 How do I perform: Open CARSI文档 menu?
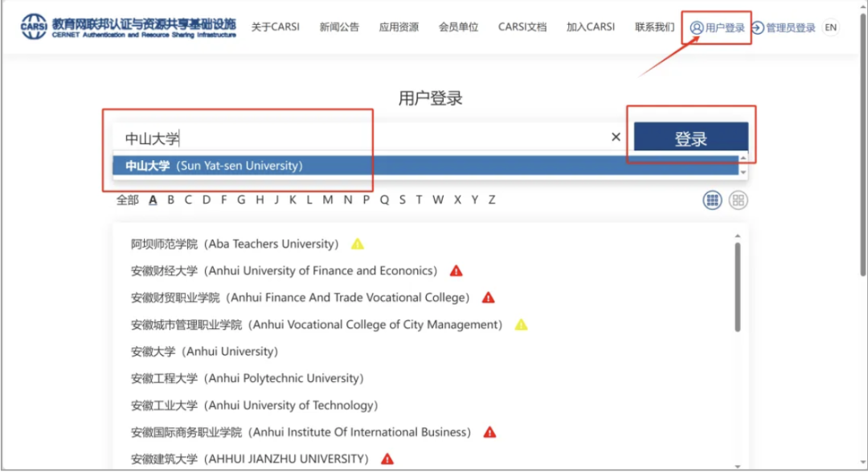522,27
